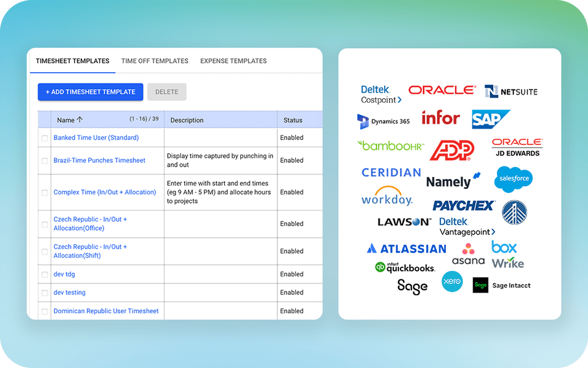Click the Add Timesheet Template button
Image resolution: width=588 pixels, height=368 pixels.
point(91,92)
